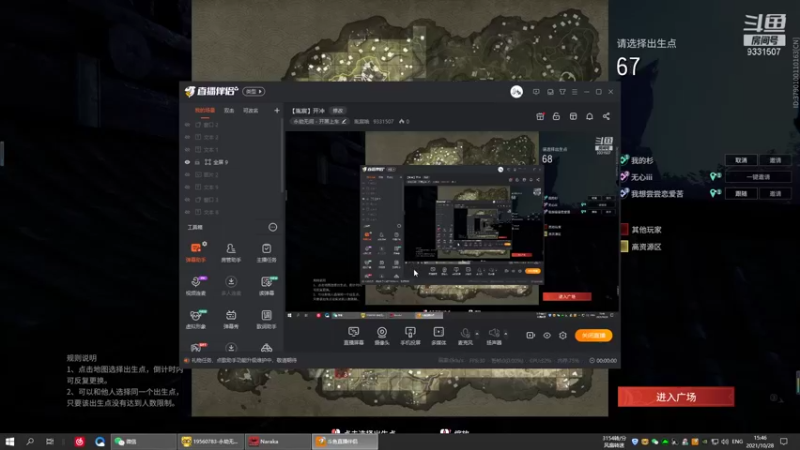Click the source list scrollbar
The width and height of the screenshot is (800, 450).
[x=282, y=156]
